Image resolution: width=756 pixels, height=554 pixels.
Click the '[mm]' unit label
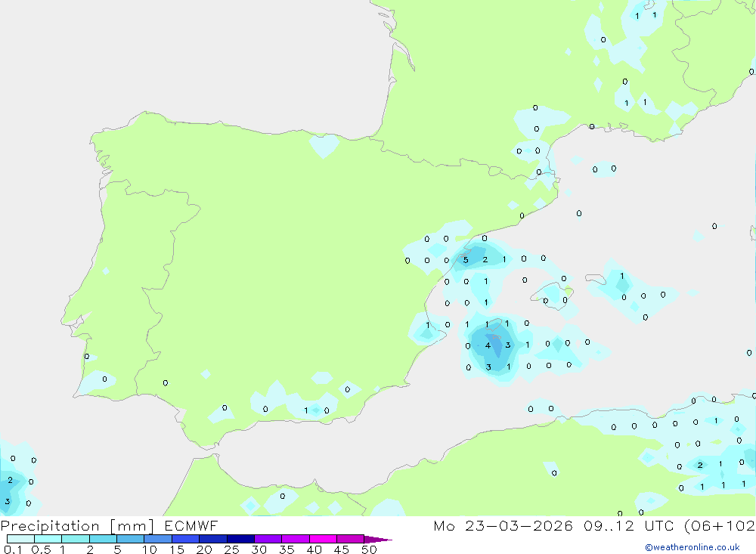132,526
